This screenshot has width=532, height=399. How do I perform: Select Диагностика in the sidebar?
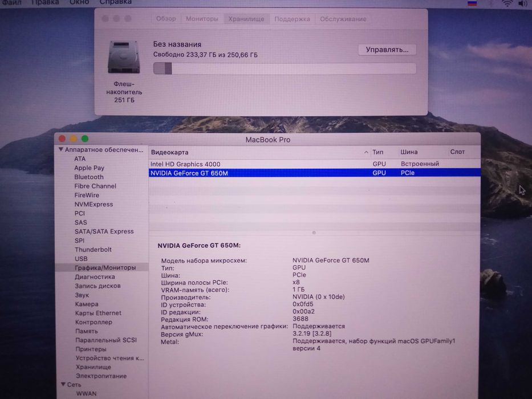pyautogui.click(x=95, y=277)
